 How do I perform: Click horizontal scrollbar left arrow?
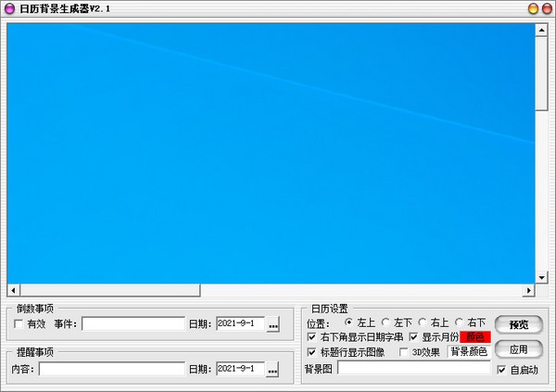click(13, 291)
